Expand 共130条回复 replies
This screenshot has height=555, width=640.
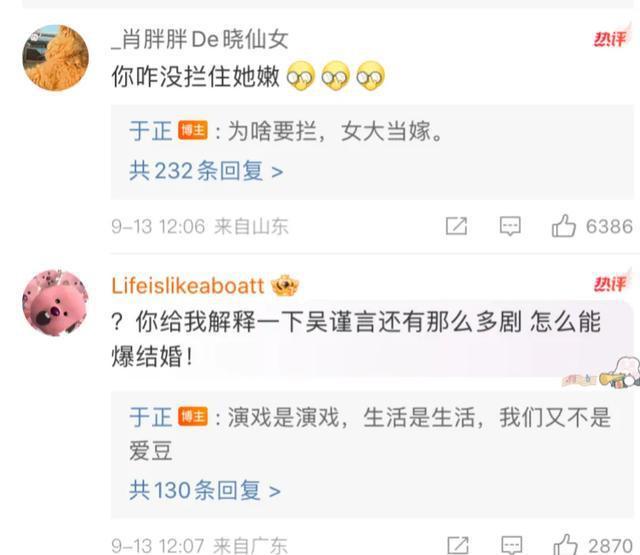205,490
